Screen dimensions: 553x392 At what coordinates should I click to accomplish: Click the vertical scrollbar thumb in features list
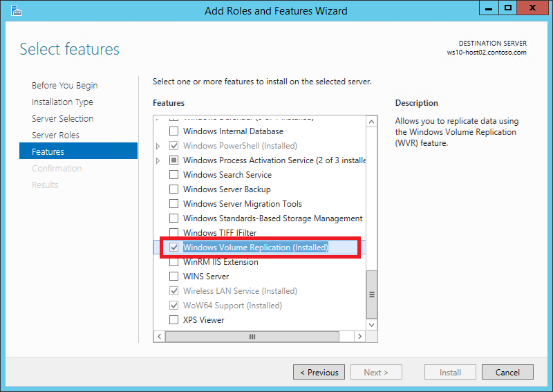(x=372, y=295)
